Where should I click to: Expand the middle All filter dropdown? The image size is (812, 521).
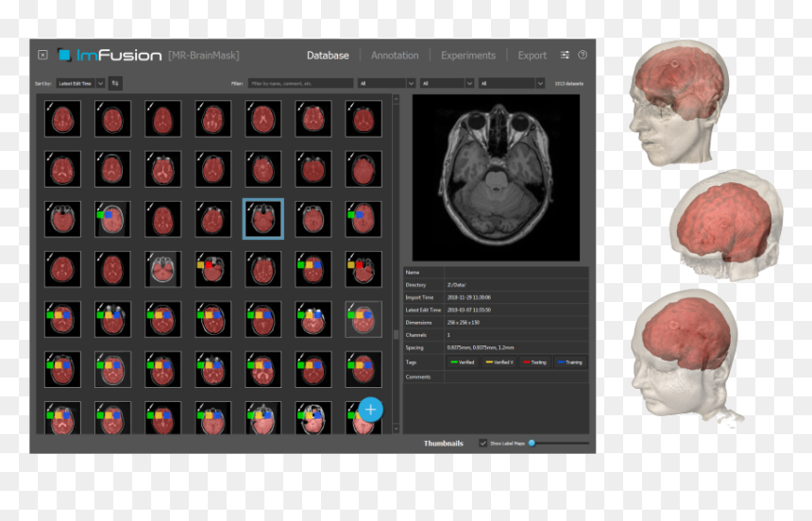tap(447, 83)
